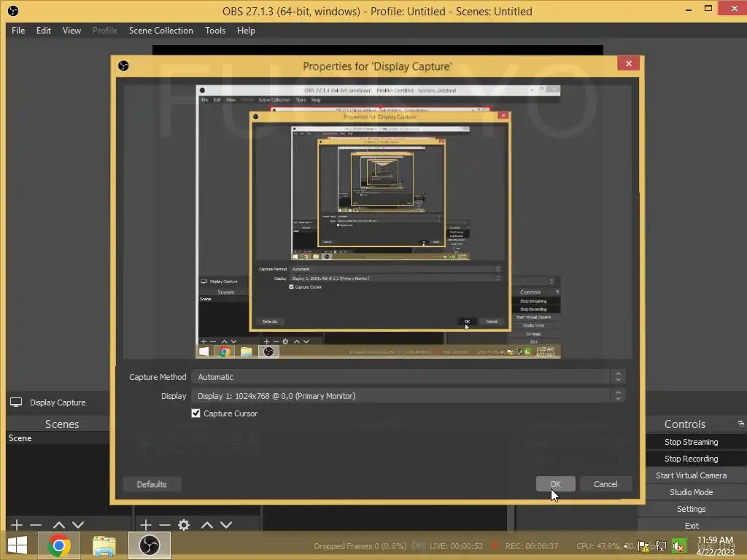Click the display capture preview in the dialog
Screen dimensions: 747x560
(378, 222)
